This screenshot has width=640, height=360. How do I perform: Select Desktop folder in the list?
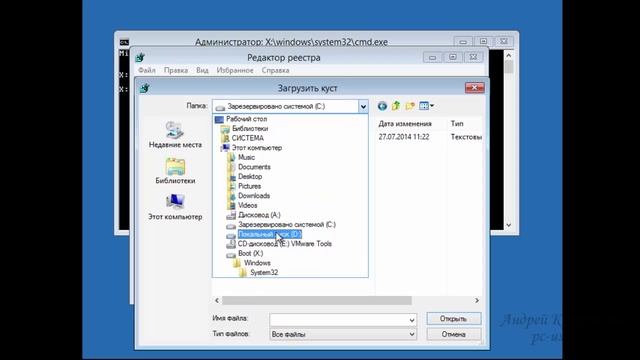(250, 176)
